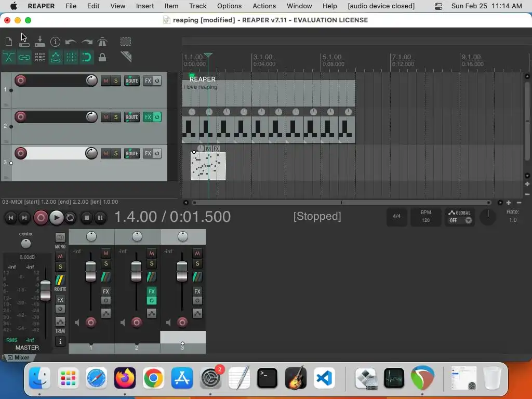This screenshot has width=532, height=399.
Task: Open the File menu
Action: point(71,6)
